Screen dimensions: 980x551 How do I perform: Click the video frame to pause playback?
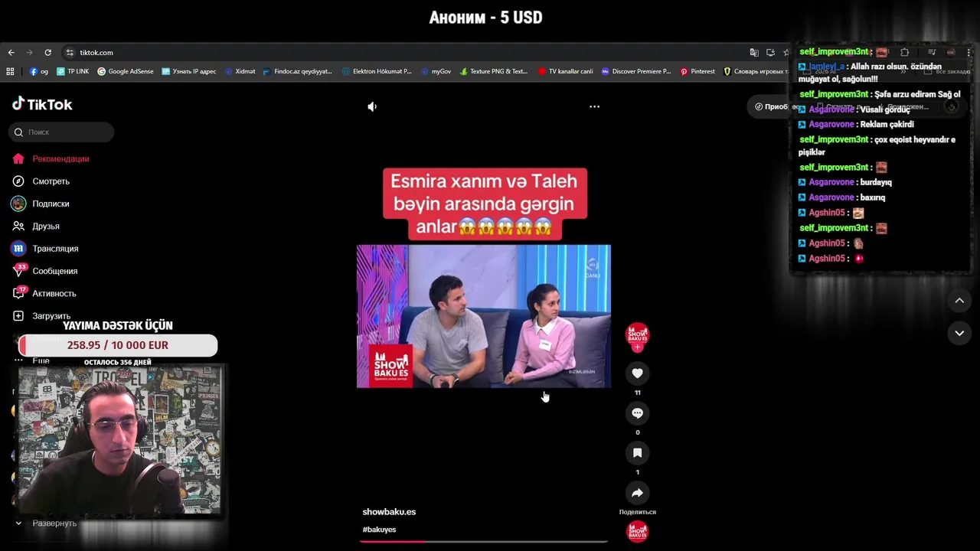click(x=484, y=316)
